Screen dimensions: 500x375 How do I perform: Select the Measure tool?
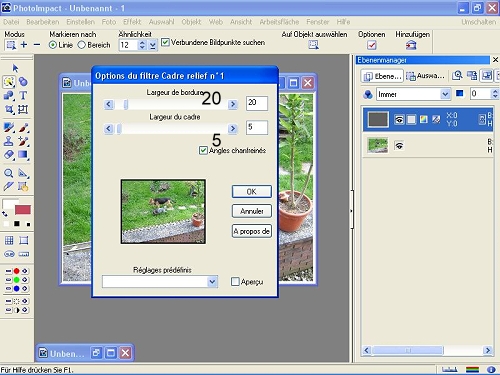[23, 173]
